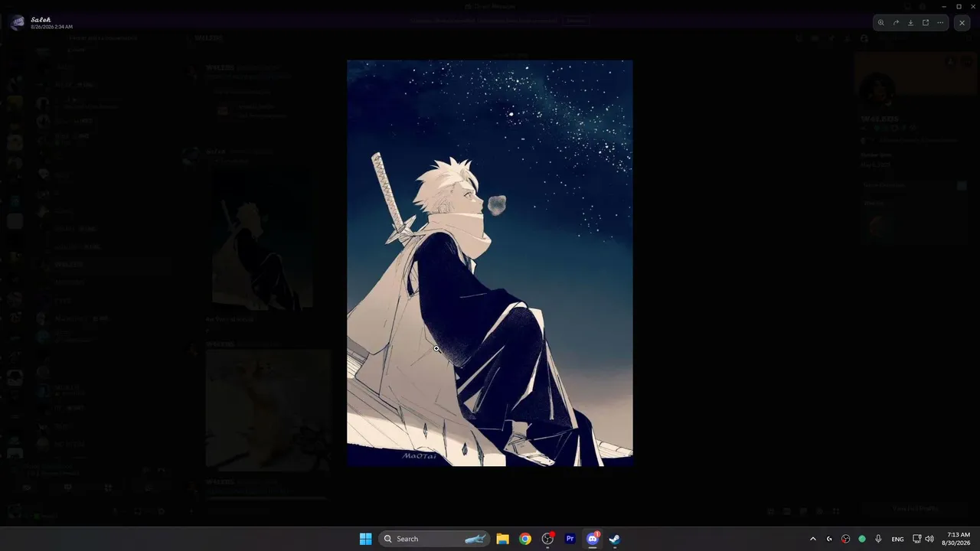
Task: Open OBS Studio from the taskbar
Action: pos(547,539)
